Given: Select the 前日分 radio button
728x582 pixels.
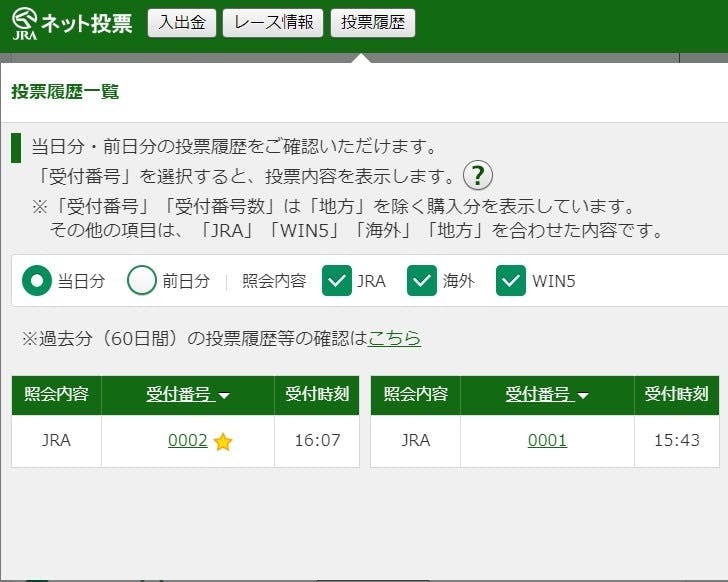Looking at the screenshot, I should pos(142,282).
